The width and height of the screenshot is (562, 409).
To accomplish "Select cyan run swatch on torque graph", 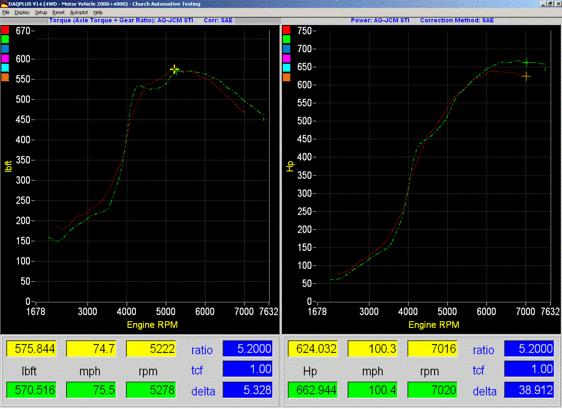I will [5, 67].
